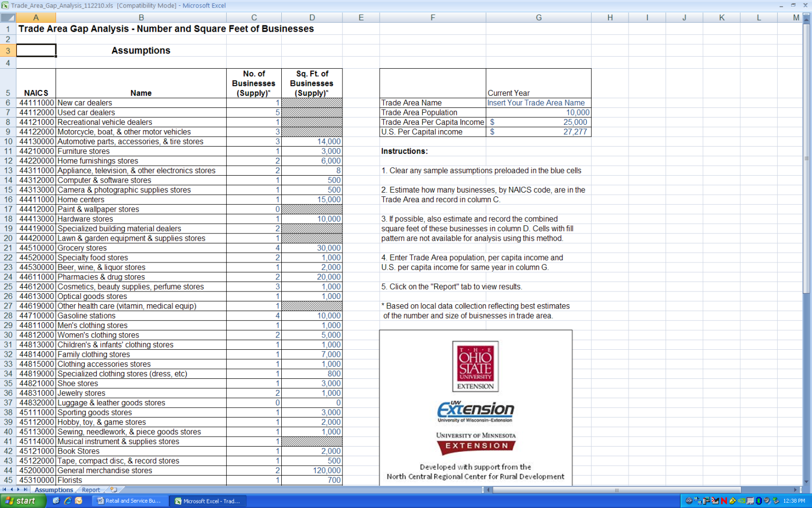
Task: Click the horizontal scrollbar right arrow
Action: [x=795, y=490]
